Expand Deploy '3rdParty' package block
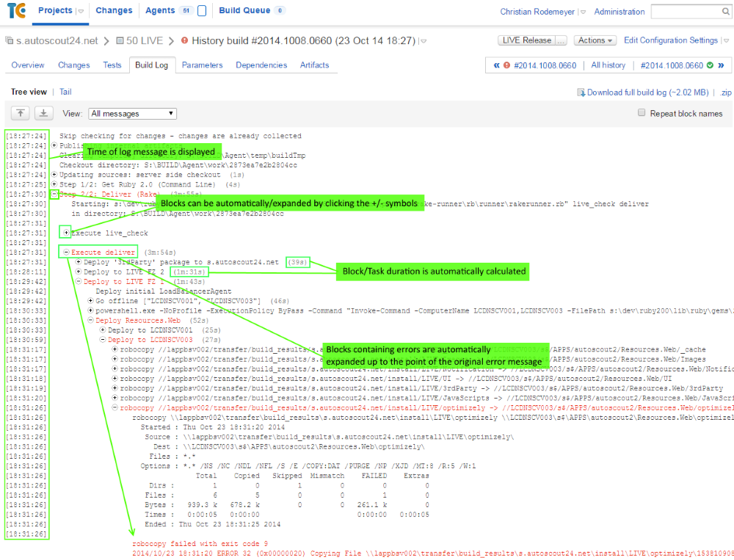 [x=79, y=262]
